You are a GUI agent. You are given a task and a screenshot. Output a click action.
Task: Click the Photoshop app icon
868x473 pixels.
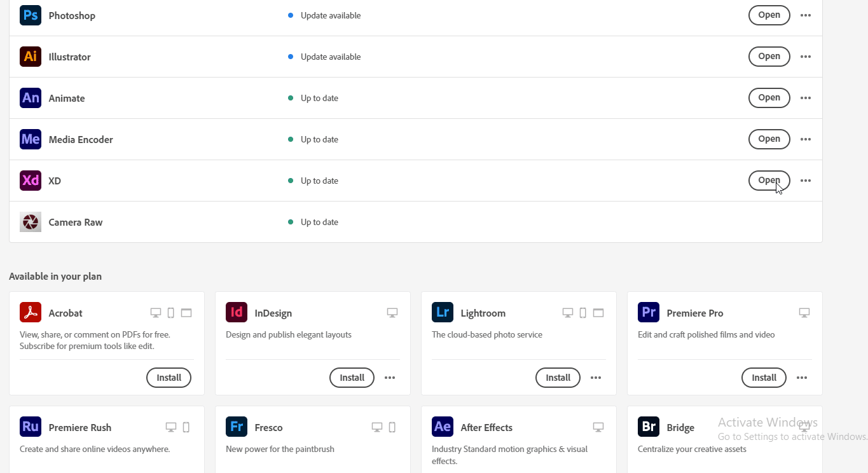click(x=31, y=15)
